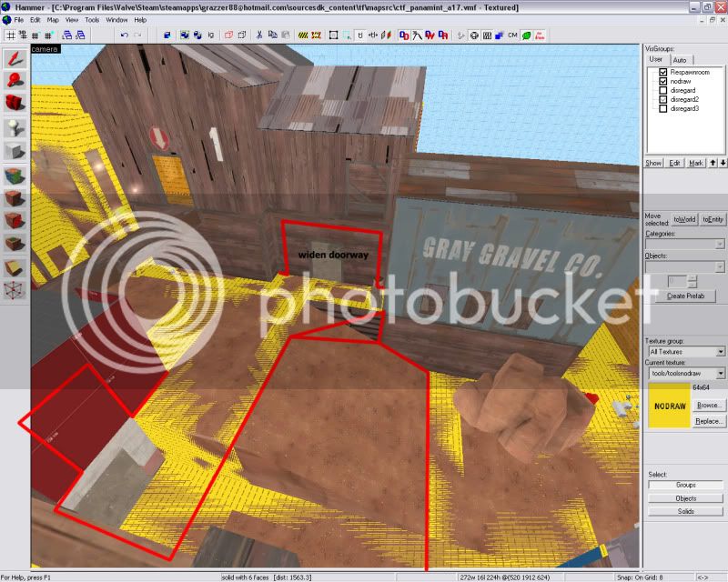Screen dimensions: 728x582
Task: Choose the Vertex Manipulation tool
Action: coord(15,290)
